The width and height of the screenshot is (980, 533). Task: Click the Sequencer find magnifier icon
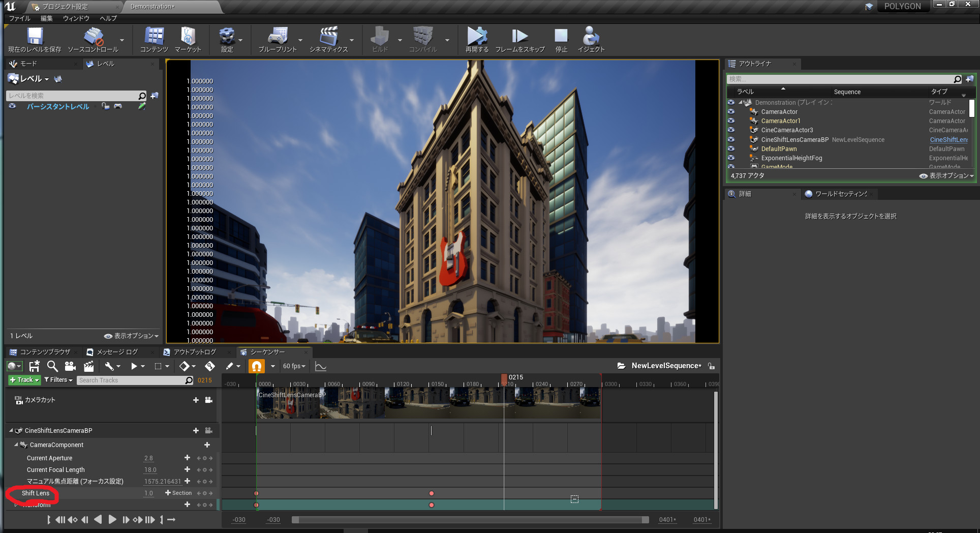(x=52, y=366)
